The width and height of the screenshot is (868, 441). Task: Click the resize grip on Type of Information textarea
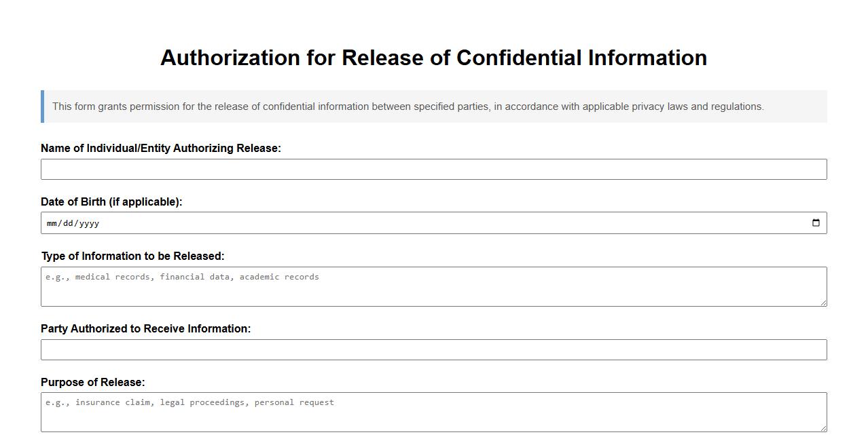824,304
